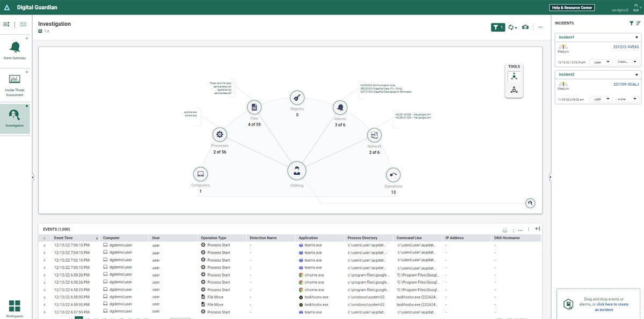Open incident link 221213-VVE65
The height and width of the screenshot is (319, 644).
626,47
